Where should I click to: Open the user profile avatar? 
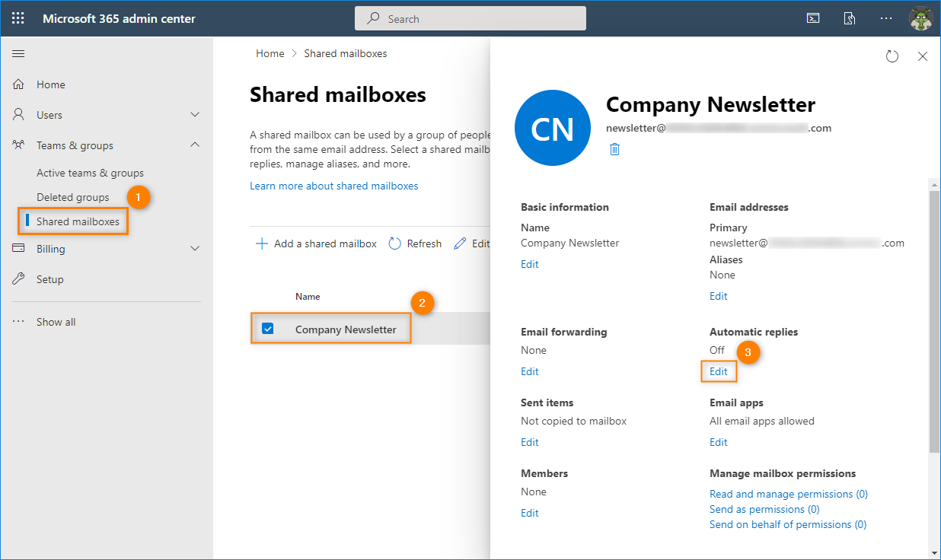(921, 18)
